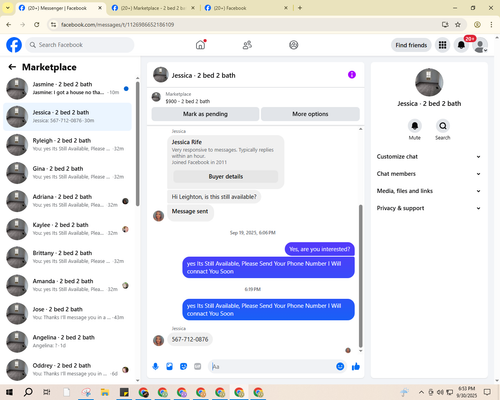Viewport: 500px width, 400px height.
Task: Open Brittany - 2 bed 2 bath conversation
Action: pyautogui.click(x=67, y=257)
